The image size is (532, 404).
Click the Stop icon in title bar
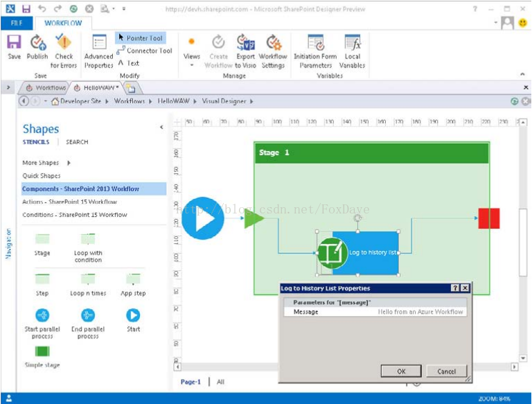pyautogui.click(x=89, y=9)
